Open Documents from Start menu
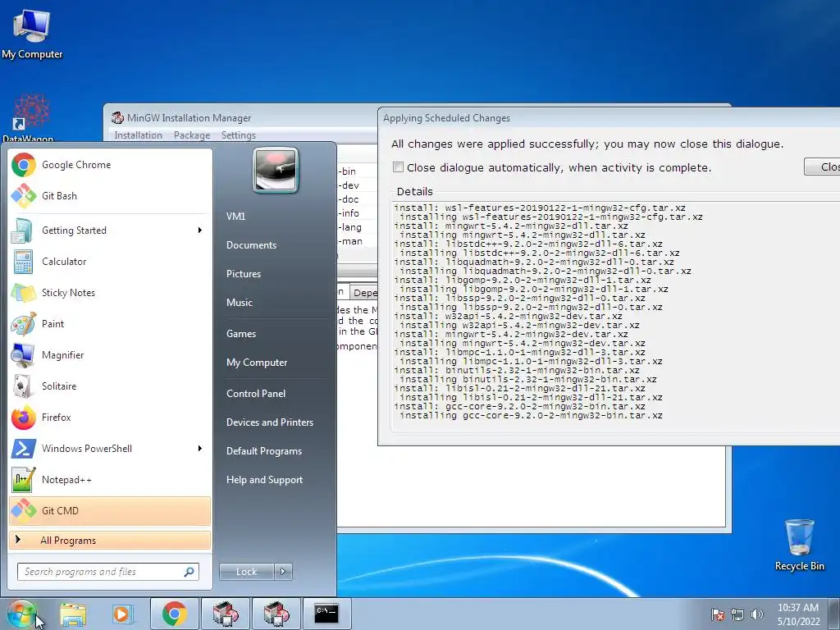840x630 pixels. [x=251, y=245]
